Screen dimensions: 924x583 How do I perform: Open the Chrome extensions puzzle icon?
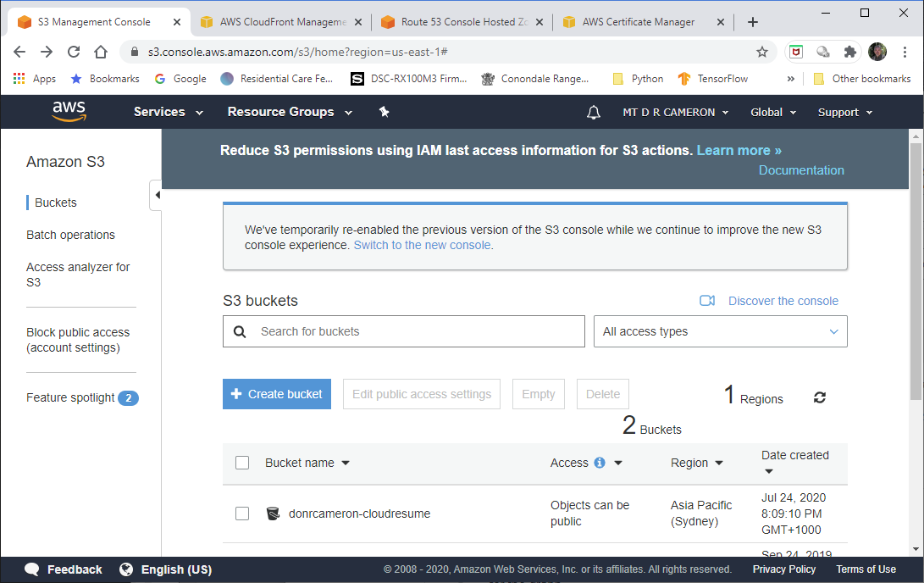849,52
